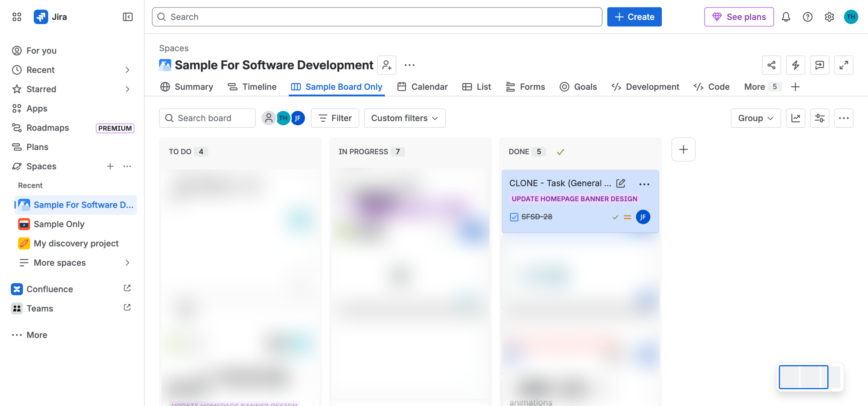Enter full screen with the expand arrows icon

coord(844,65)
